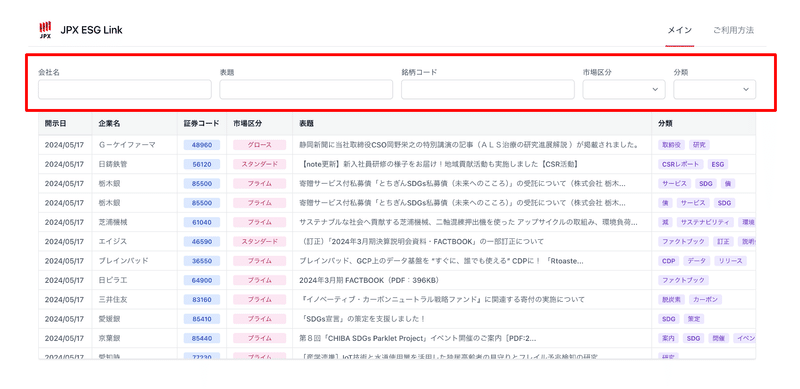Click company name Ｇ－ケイファーマ
The height and width of the screenshot is (389, 800).
(127, 145)
